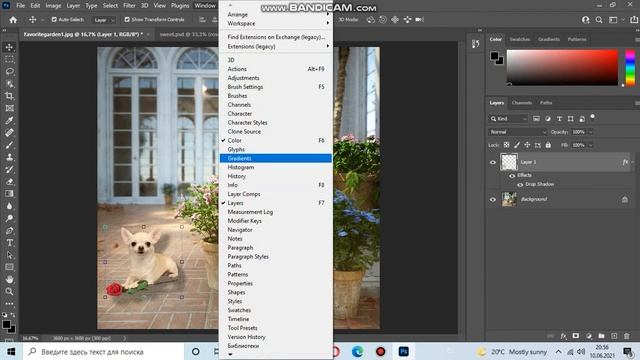Screen dimensions: 640x360
Task: Select the Eyedropper tool
Action: [x=9, y=120]
